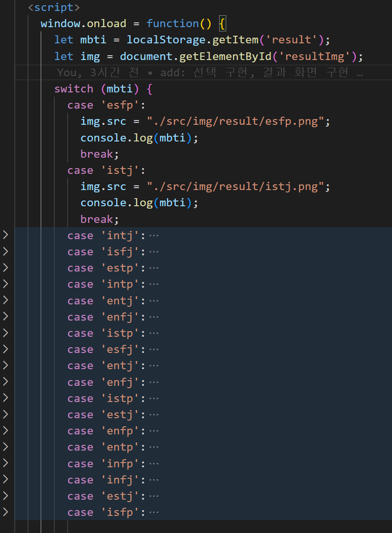Click the case 'istj': line

pos(106,171)
